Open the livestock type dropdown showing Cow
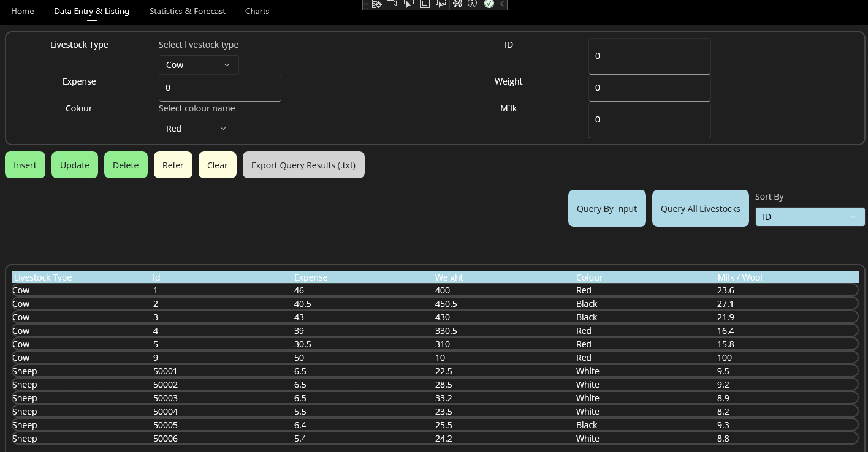The height and width of the screenshot is (452, 868). 199,65
